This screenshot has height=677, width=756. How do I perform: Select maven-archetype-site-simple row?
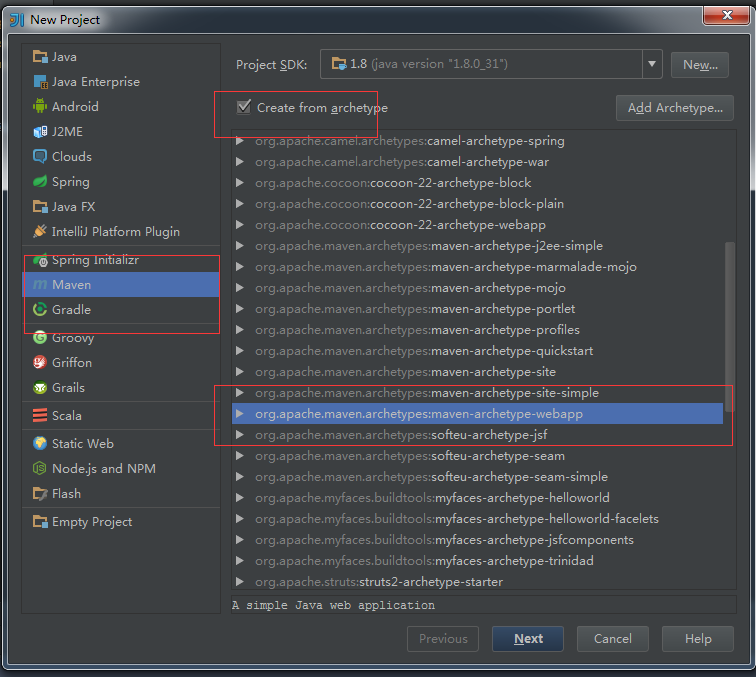[x=477, y=393]
